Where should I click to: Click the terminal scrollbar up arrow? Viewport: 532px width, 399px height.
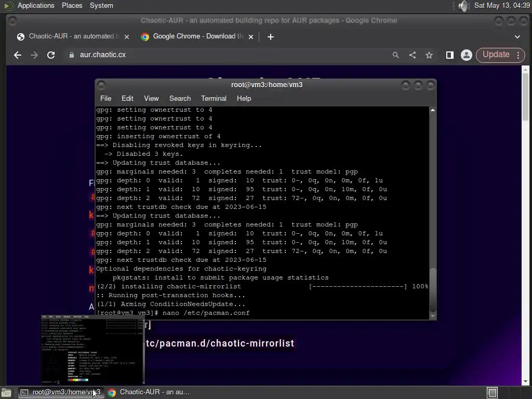(433, 110)
